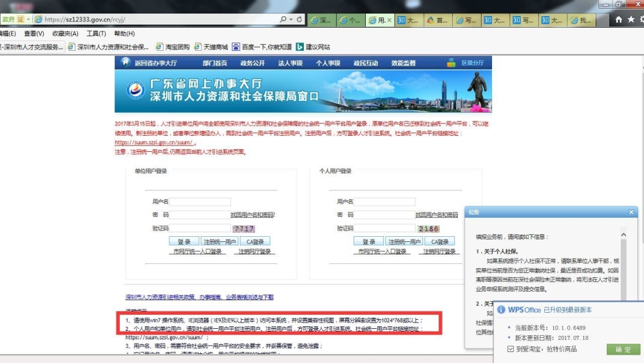Close the 公告 announcement popup
The width and height of the screenshot is (644, 363).
tap(631, 212)
